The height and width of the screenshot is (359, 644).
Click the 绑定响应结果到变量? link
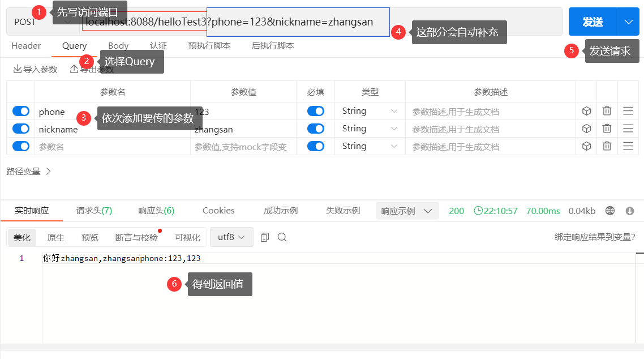click(595, 237)
